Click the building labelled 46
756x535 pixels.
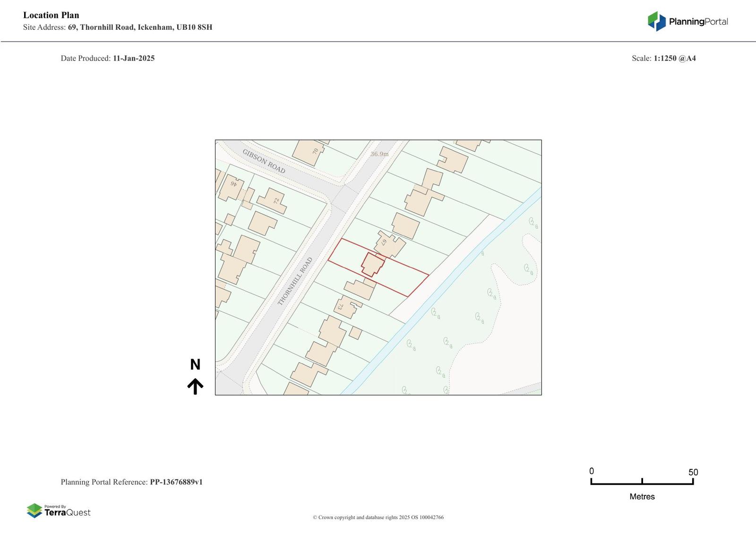click(231, 187)
